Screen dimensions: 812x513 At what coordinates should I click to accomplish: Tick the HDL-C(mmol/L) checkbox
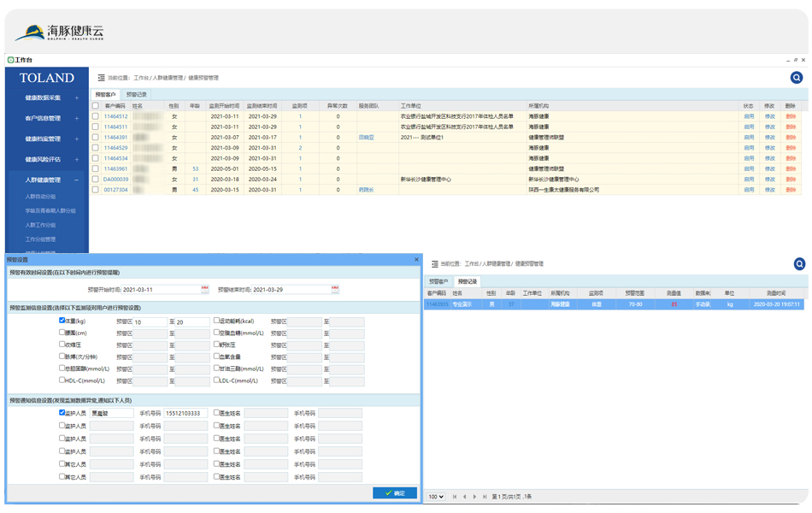[x=62, y=380]
